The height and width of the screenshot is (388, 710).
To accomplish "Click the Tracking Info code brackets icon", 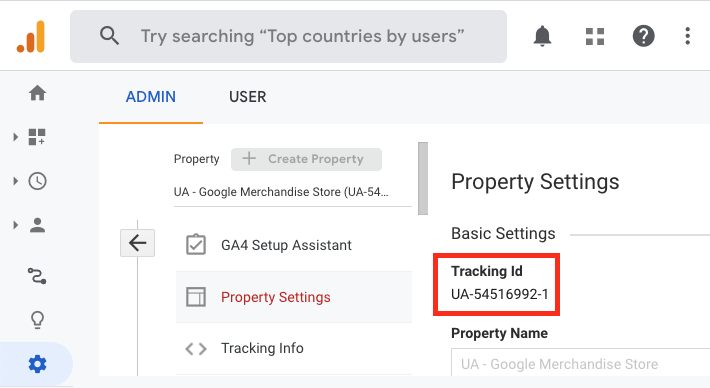I will coord(196,349).
